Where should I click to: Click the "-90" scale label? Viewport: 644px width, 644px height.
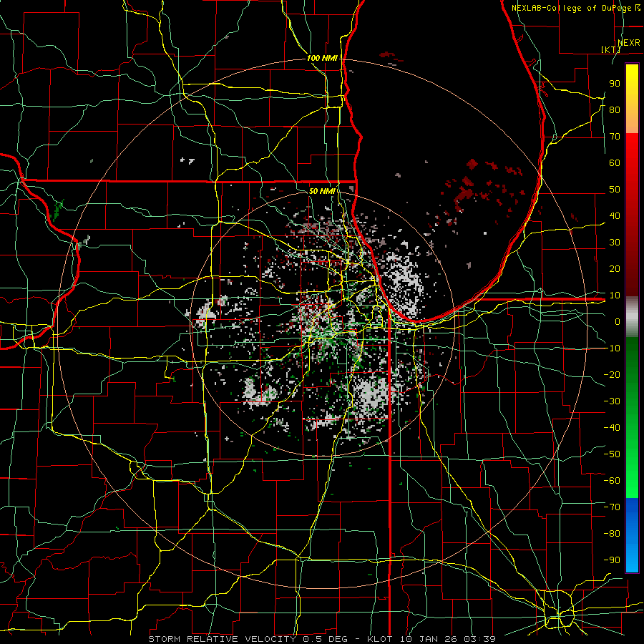pyautogui.click(x=612, y=560)
